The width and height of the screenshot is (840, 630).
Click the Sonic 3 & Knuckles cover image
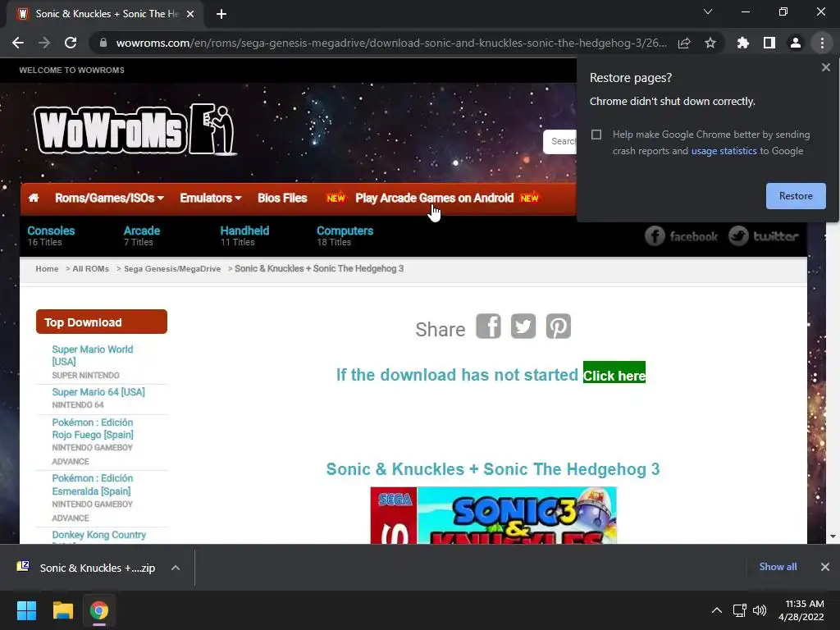point(493,515)
